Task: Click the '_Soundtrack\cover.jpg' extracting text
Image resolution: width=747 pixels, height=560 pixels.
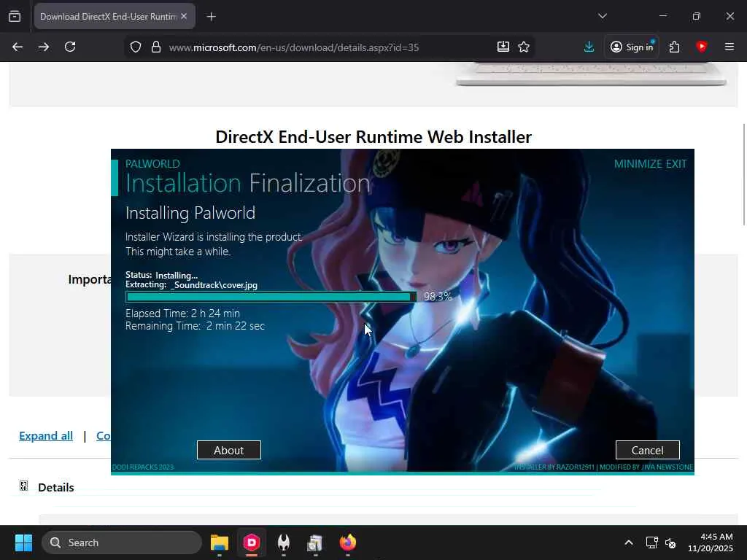Action: [214, 285]
